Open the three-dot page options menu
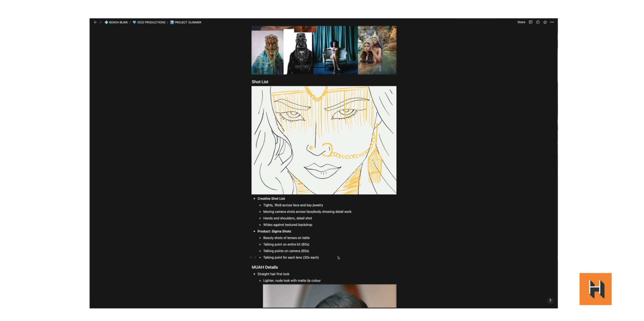Image resolution: width=644 pixels, height=321 pixels. 552,22
